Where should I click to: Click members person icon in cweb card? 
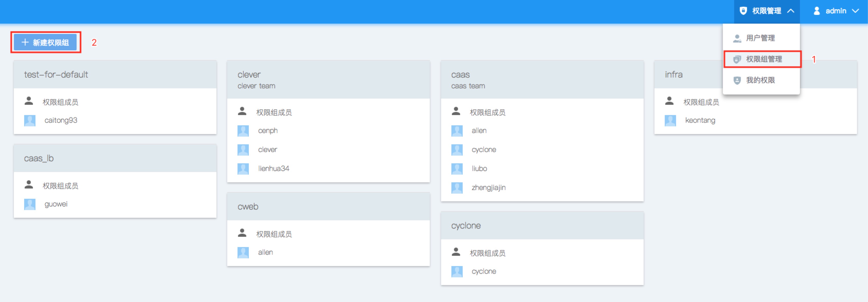coord(242,233)
